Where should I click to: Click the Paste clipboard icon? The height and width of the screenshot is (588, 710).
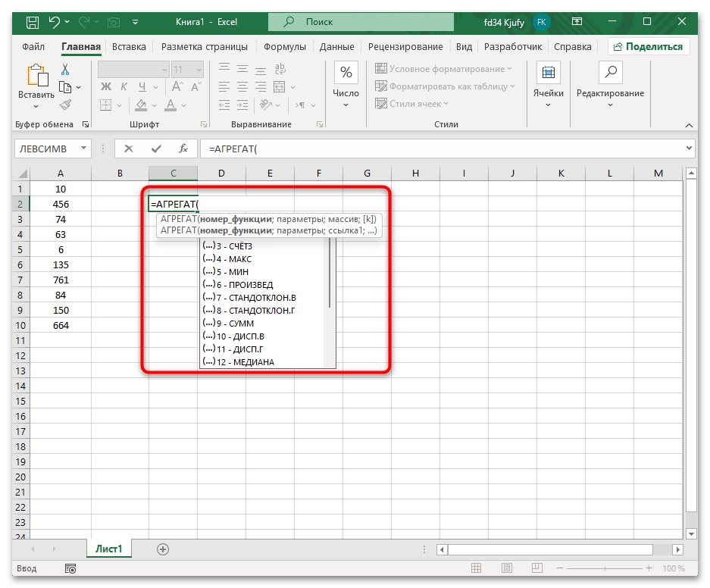click(x=38, y=75)
